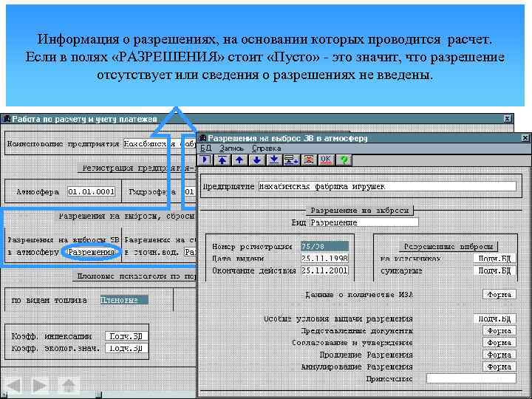Click the Разрешенные выбросы header button
532x399 pixels.
point(449,246)
